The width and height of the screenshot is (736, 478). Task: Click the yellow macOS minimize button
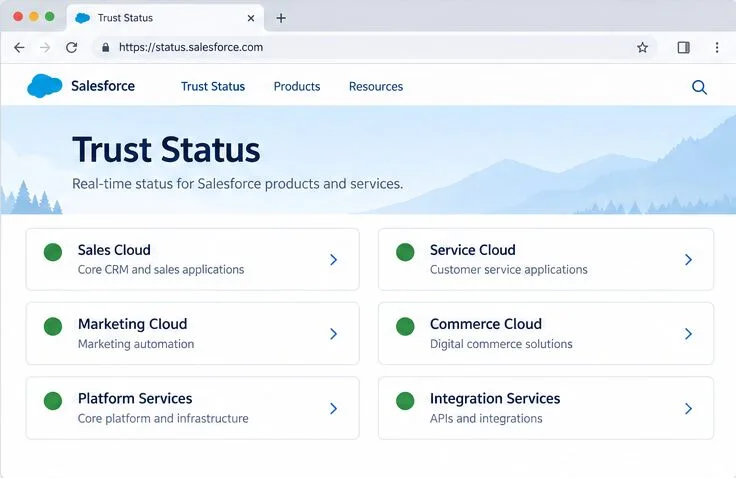pos(34,17)
